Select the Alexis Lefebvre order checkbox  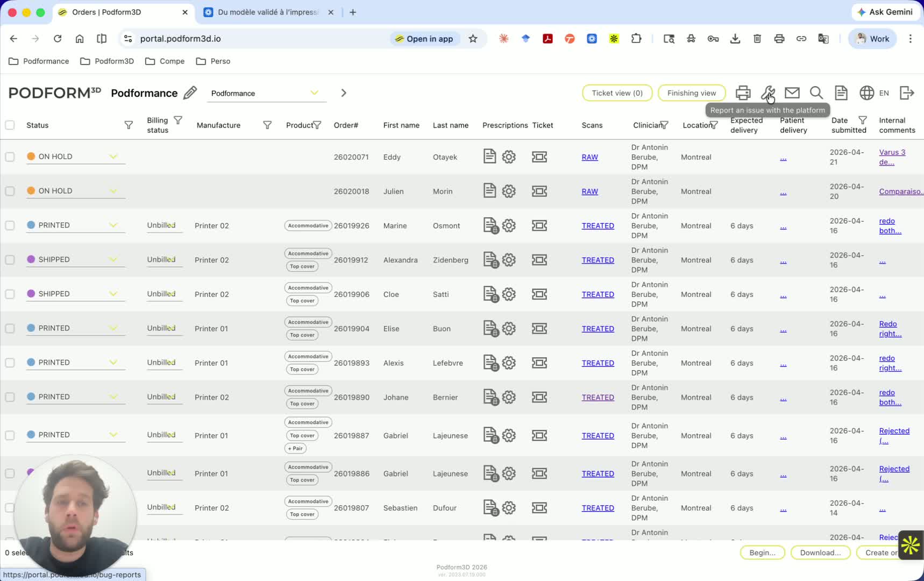(x=10, y=363)
